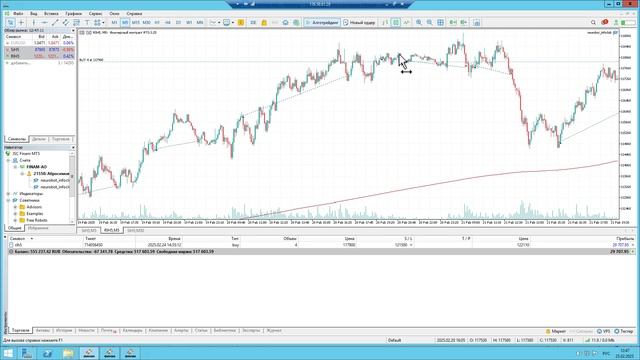Screen dimensions: 640x360
Task: Select the equidistant channel tool
Action: click(x=66, y=22)
